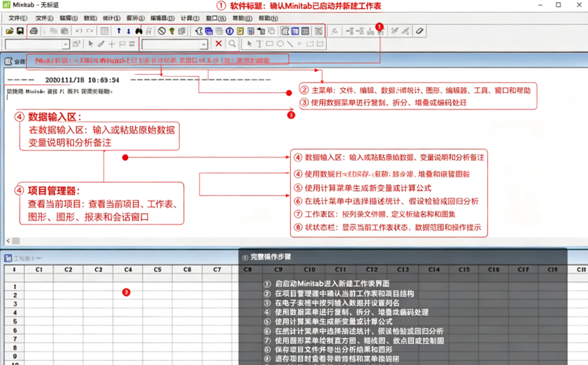This screenshot has width=588, height=365.
Task: Click the eraser icon at the toolbar end
Action: point(420,31)
